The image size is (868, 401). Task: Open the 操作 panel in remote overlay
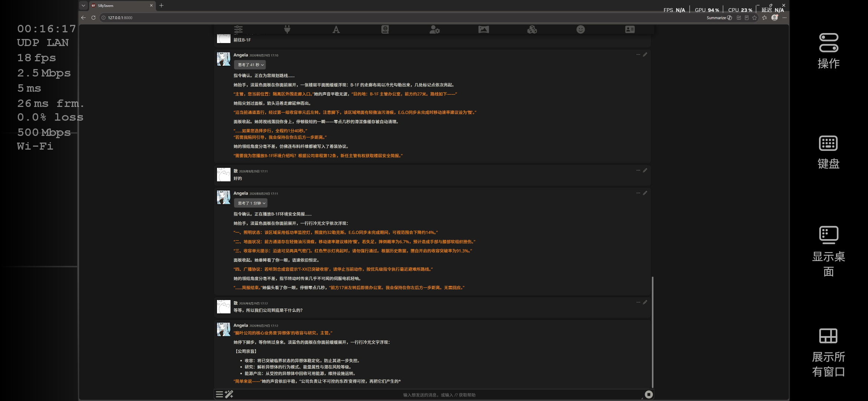point(828,51)
